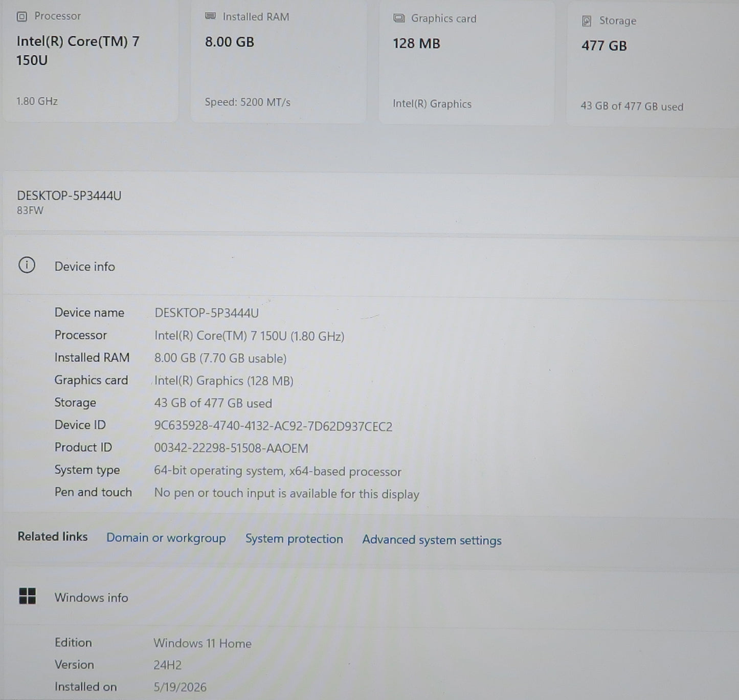The height and width of the screenshot is (700, 739).
Task: Open the System protection link
Action: pyautogui.click(x=294, y=539)
